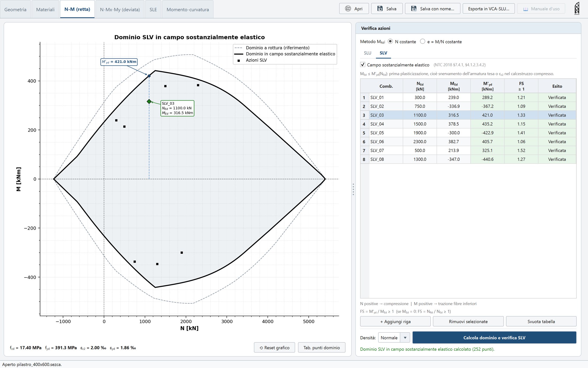
Task: Click the Salva floppy disk icon
Action: 380,9
